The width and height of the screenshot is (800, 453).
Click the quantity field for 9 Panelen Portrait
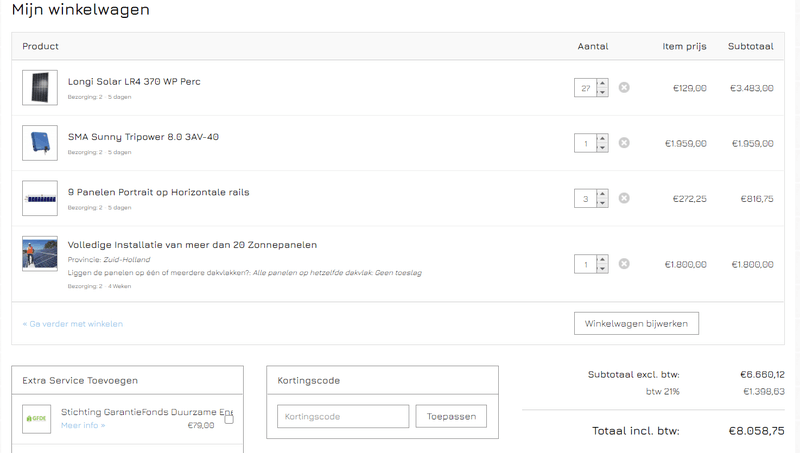[585, 198]
